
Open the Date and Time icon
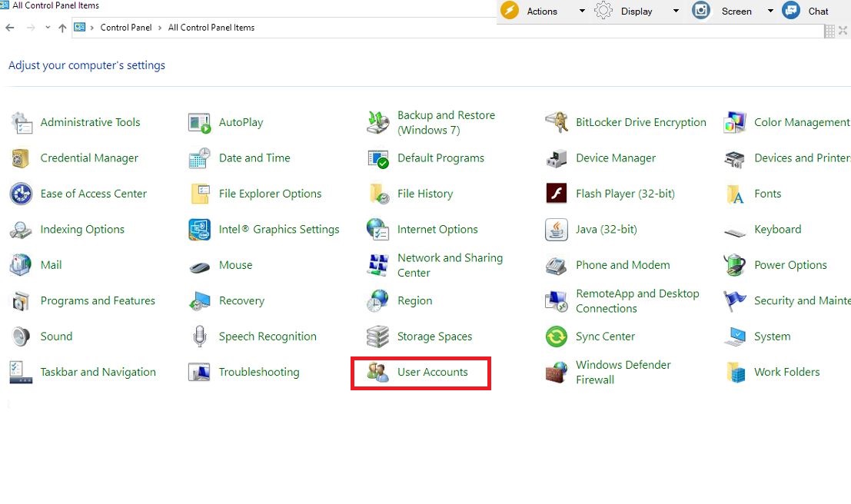199,158
